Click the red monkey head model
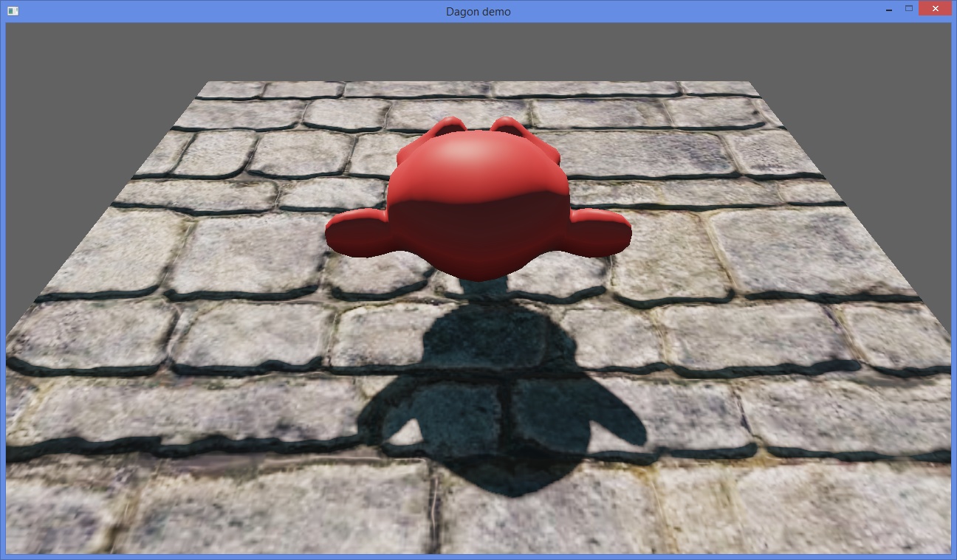 478,199
